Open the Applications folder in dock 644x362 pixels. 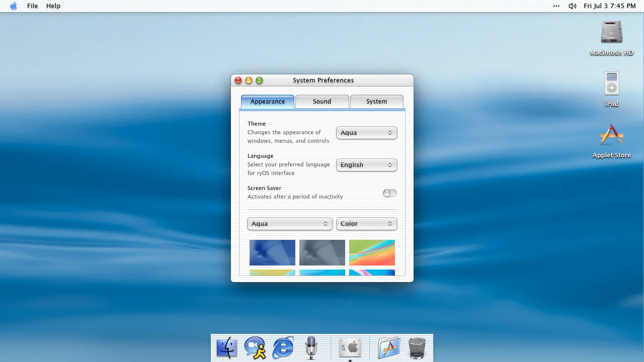click(x=388, y=347)
